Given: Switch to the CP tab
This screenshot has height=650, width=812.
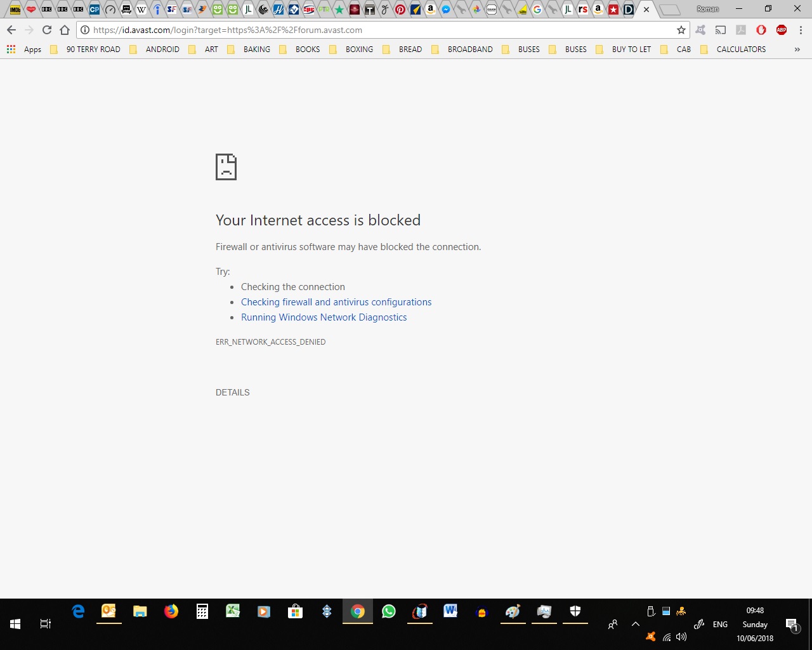Looking at the screenshot, I should (95, 10).
